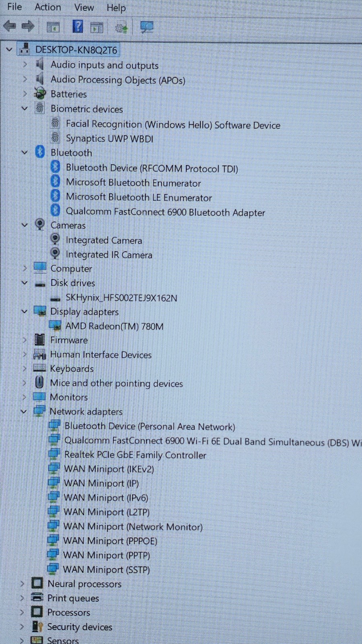This screenshot has width=362, height=644.
Task: Open the View menu
Action: click(x=84, y=8)
